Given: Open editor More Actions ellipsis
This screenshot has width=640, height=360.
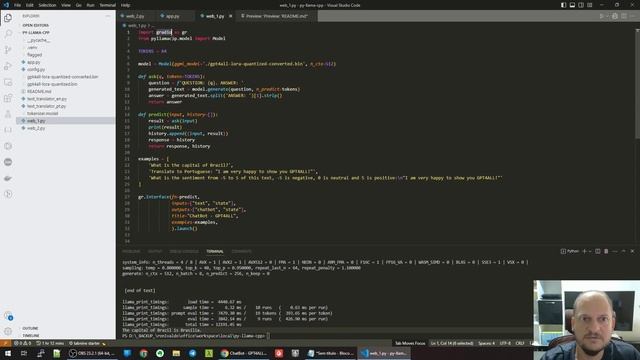Looking at the screenshot, I should coord(633,16).
